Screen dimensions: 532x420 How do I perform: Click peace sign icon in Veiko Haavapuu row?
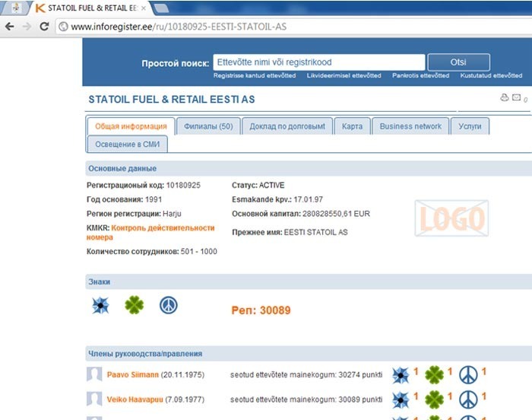click(468, 400)
